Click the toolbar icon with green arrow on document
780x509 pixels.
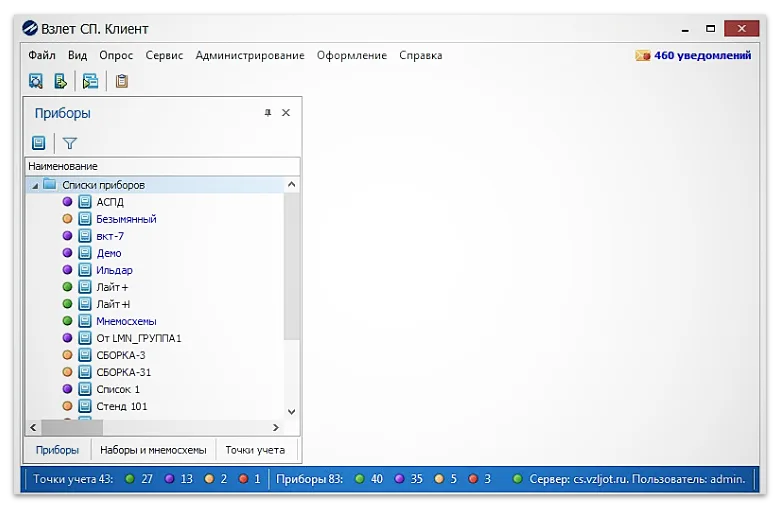point(61,82)
